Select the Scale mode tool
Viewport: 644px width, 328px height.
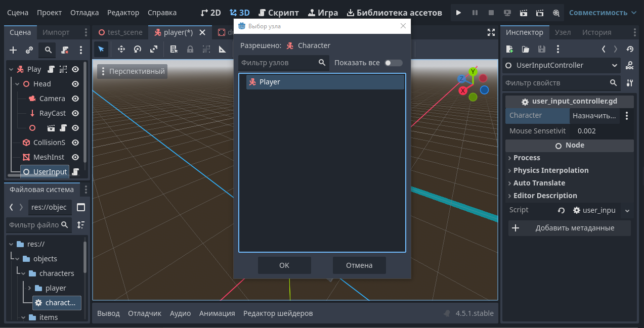(x=154, y=49)
